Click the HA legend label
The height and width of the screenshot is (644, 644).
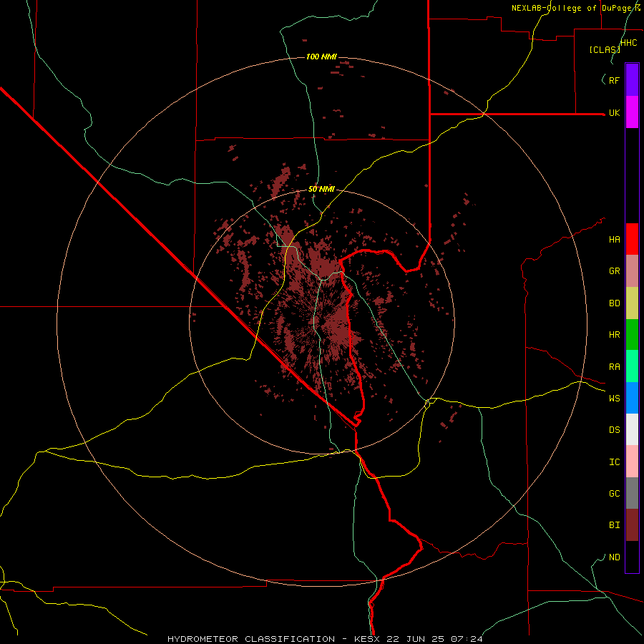(x=614, y=240)
